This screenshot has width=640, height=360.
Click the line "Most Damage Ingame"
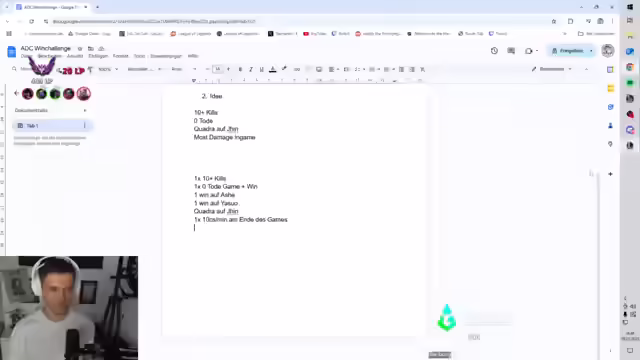coord(224,137)
